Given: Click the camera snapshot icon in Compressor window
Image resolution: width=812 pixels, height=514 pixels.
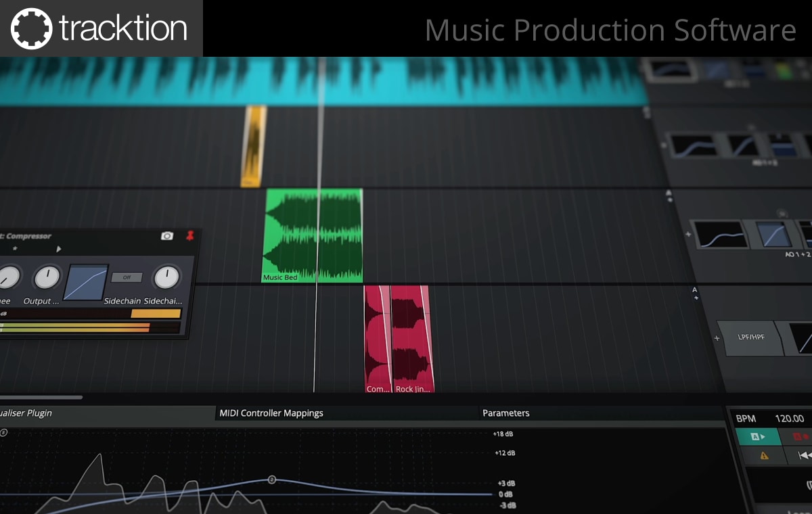Looking at the screenshot, I should 167,235.
